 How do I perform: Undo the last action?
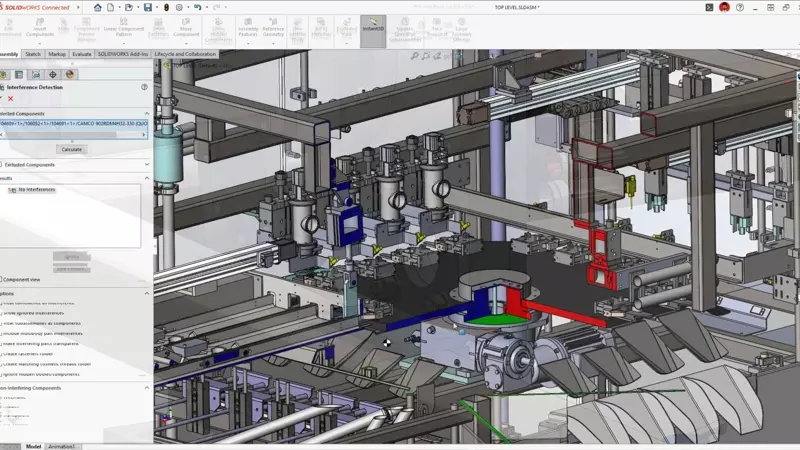point(197,7)
